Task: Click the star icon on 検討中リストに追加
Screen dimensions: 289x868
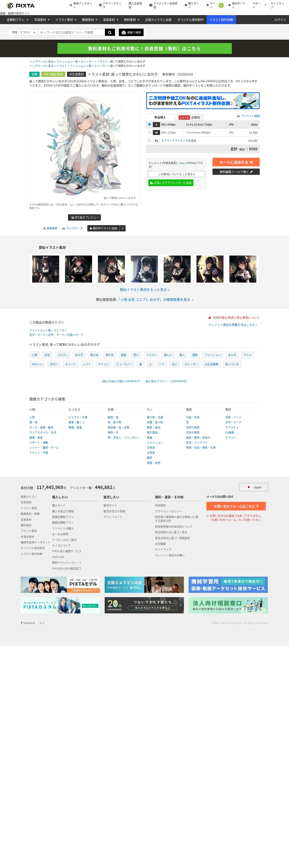Action: (91, 228)
